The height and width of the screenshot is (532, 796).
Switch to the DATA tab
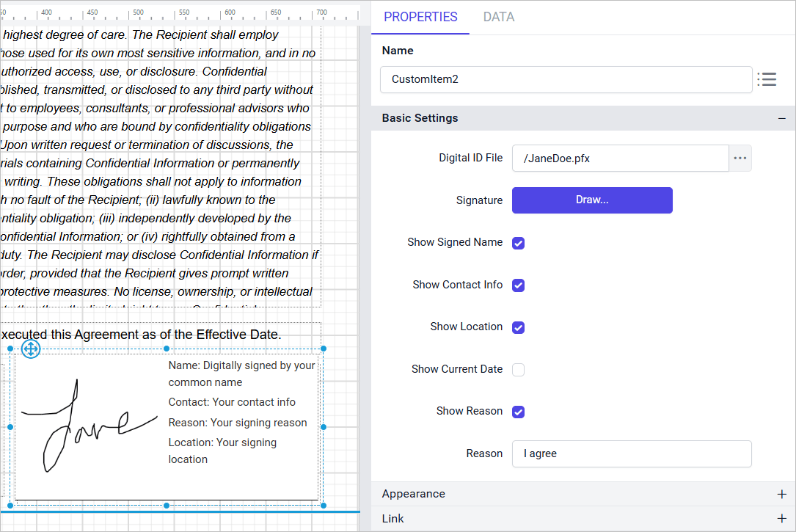point(498,17)
